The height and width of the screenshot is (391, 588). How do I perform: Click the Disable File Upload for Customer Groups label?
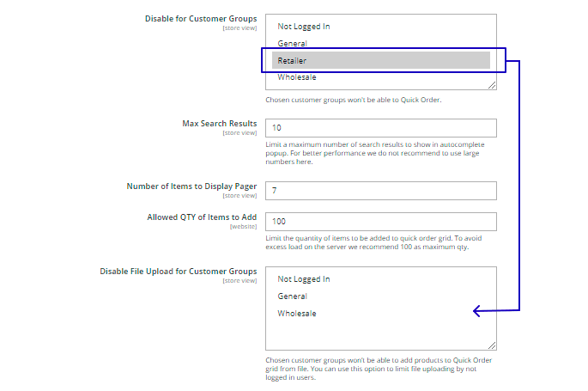tap(179, 272)
